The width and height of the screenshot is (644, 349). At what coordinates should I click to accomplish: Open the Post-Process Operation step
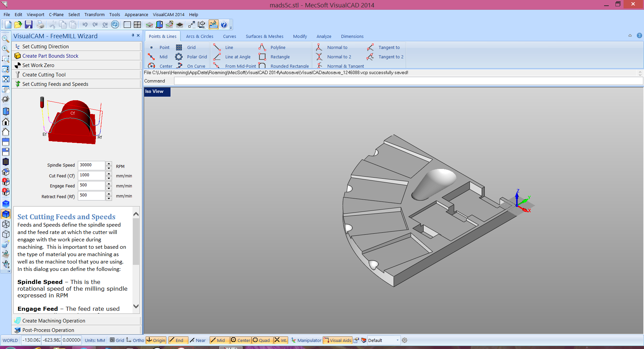click(x=48, y=330)
